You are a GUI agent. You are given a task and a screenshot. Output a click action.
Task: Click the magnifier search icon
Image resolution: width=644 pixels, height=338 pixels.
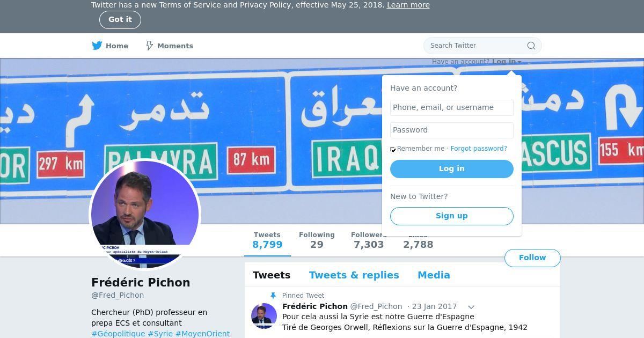pos(531,46)
